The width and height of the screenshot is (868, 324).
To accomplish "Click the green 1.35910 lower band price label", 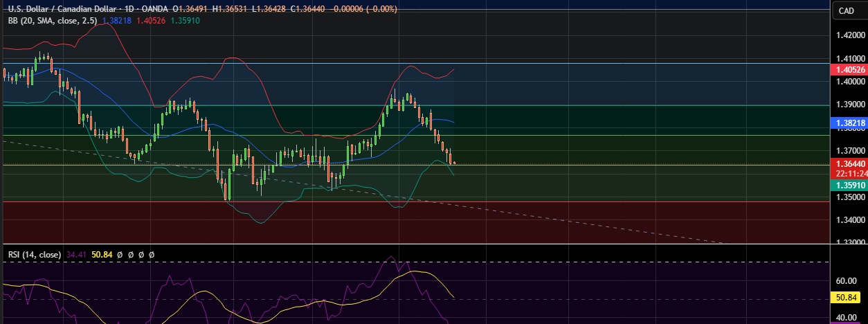I will click(849, 186).
